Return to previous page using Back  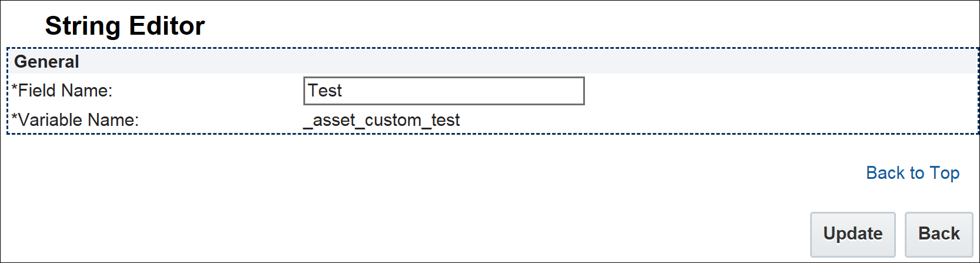[938, 234]
